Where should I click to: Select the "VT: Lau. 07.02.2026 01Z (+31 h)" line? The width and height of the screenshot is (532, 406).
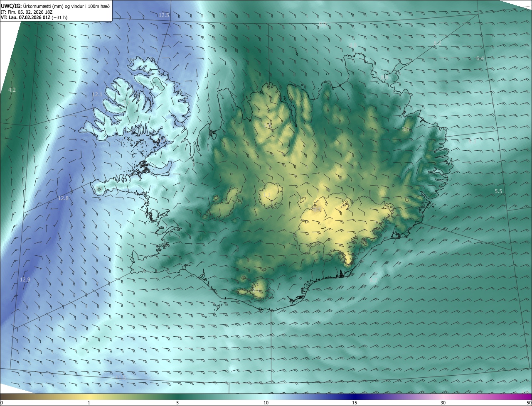pyautogui.click(x=34, y=17)
